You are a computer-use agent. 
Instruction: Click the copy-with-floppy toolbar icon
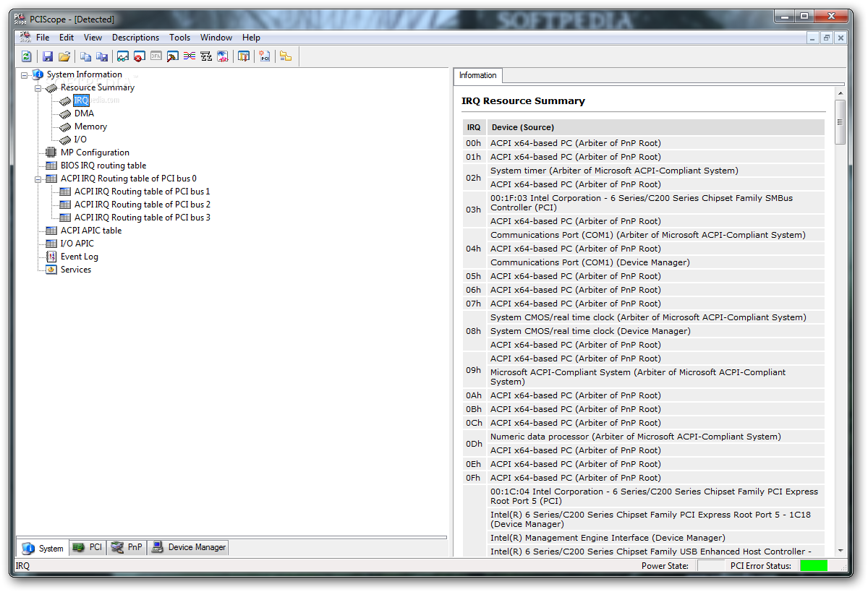click(x=102, y=56)
